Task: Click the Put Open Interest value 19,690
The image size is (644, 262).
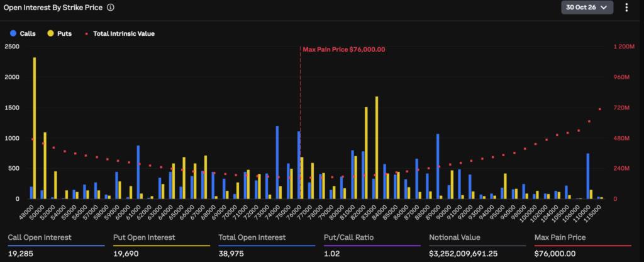Action: (126, 254)
